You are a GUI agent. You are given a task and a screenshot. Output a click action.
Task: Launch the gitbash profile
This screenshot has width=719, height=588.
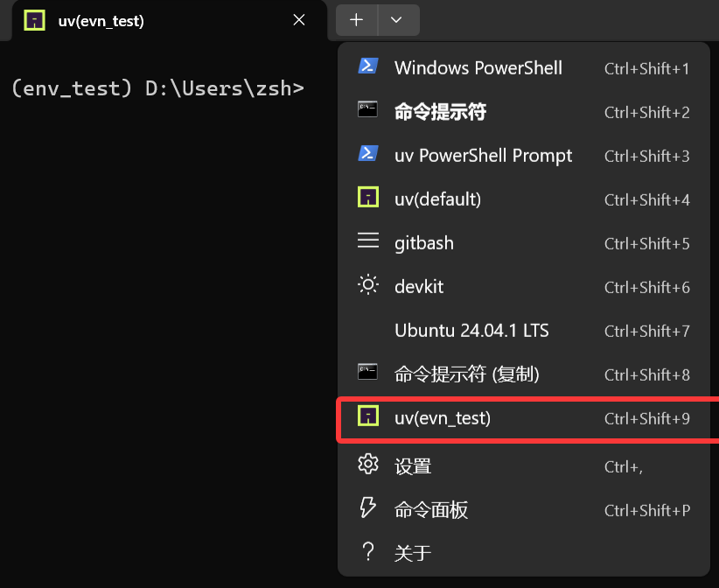[524, 243]
